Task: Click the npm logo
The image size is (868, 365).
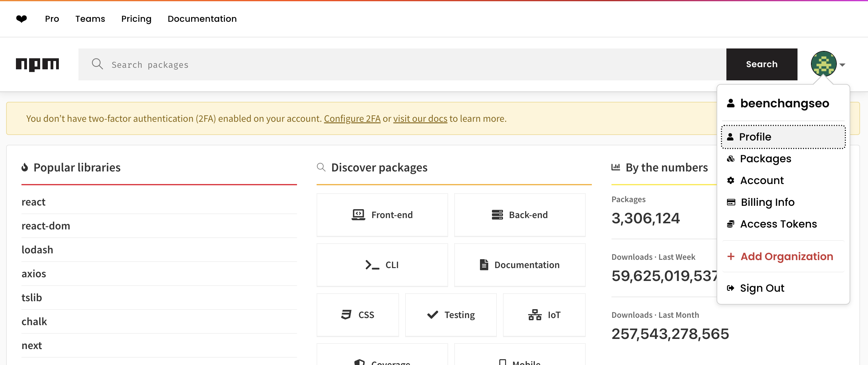Action: click(37, 64)
